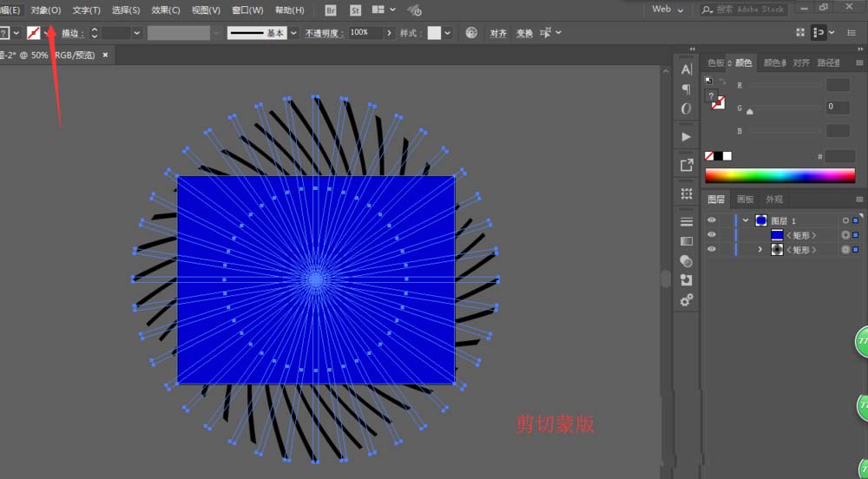
Task: Open the Gradient panel icon
Action: (x=687, y=241)
